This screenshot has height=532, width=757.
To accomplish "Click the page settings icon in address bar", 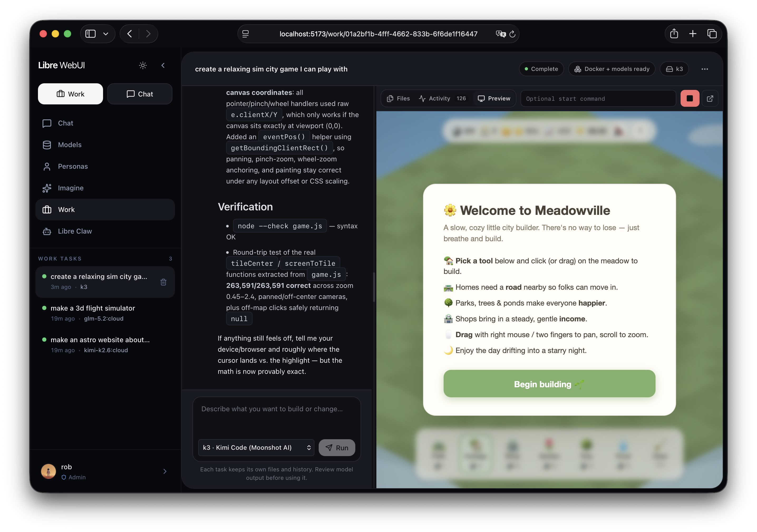I will coord(246,34).
